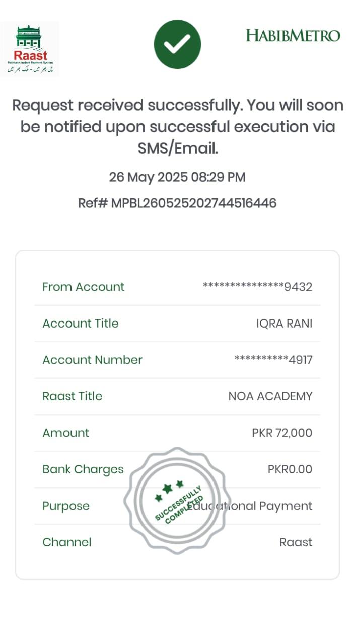Click the PKR0.00 bank charges value
355x644 pixels.
[290, 469]
